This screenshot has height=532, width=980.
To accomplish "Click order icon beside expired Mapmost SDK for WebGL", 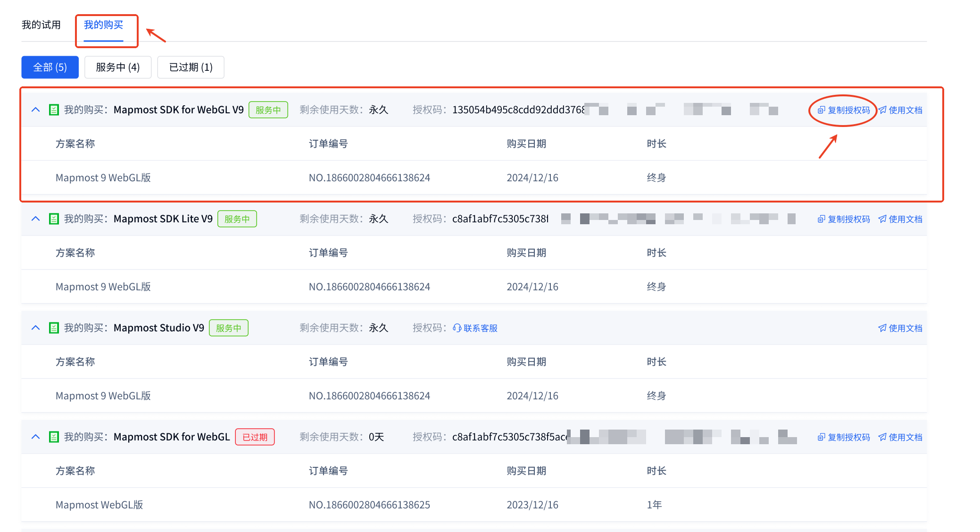I will pos(54,437).
